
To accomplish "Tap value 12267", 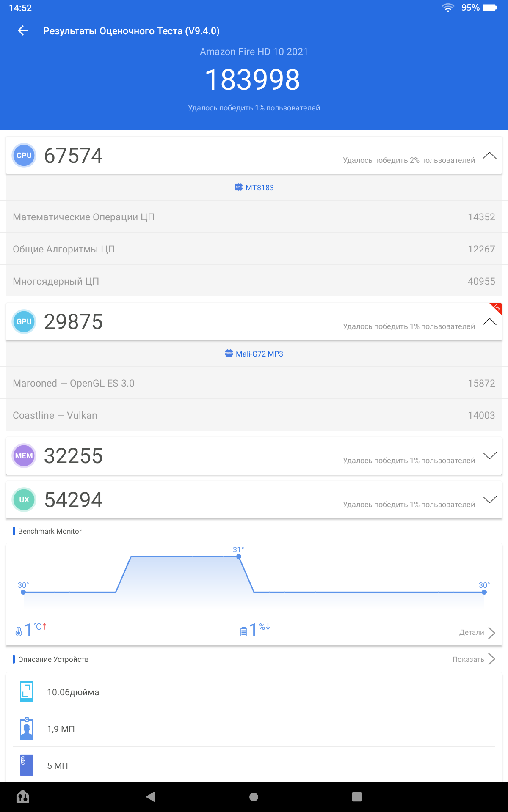I will coord(481,249).
